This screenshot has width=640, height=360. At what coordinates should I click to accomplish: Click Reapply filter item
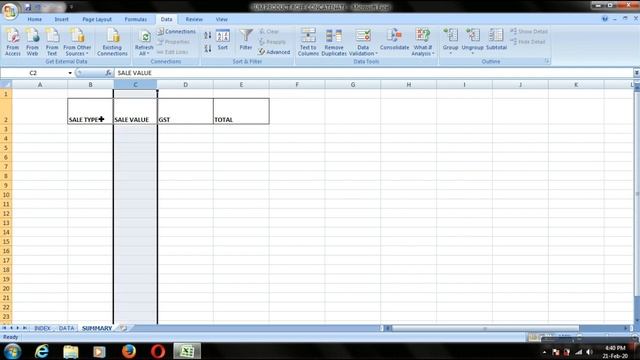tap(272, 42)
